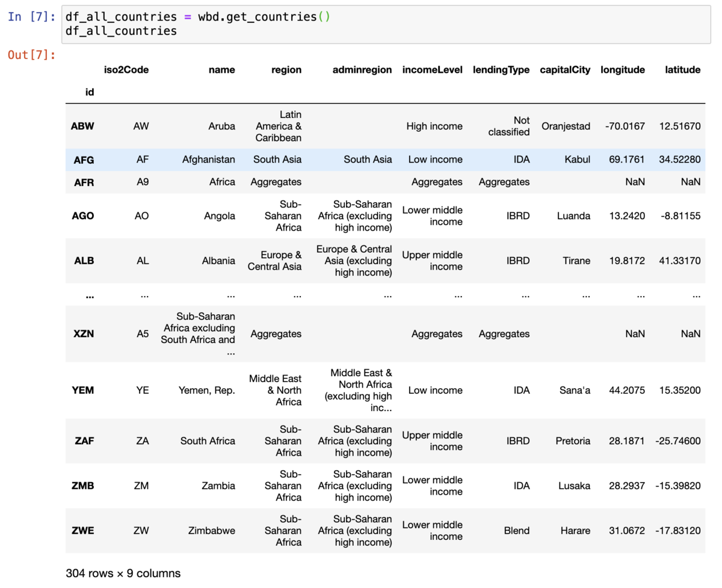
Task: Click the Latin America & Caribbean region cell
Action: click(279, 126)
